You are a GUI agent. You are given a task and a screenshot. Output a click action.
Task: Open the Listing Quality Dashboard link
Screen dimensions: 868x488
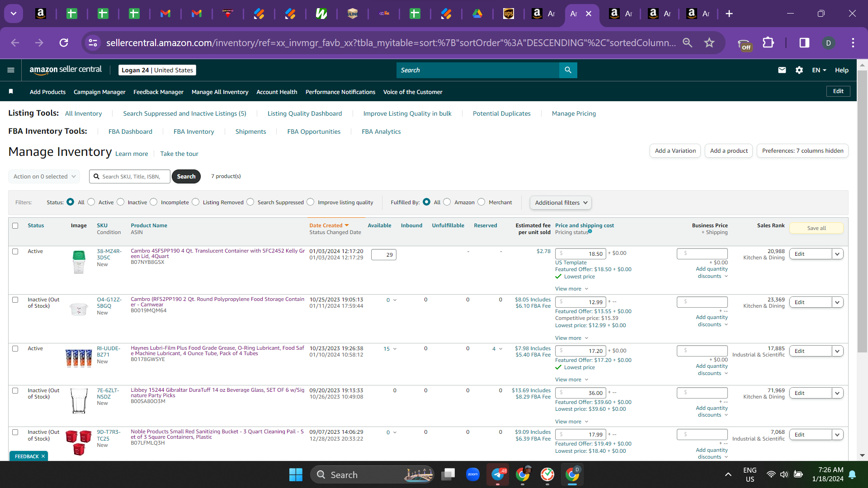pos(305,113)
